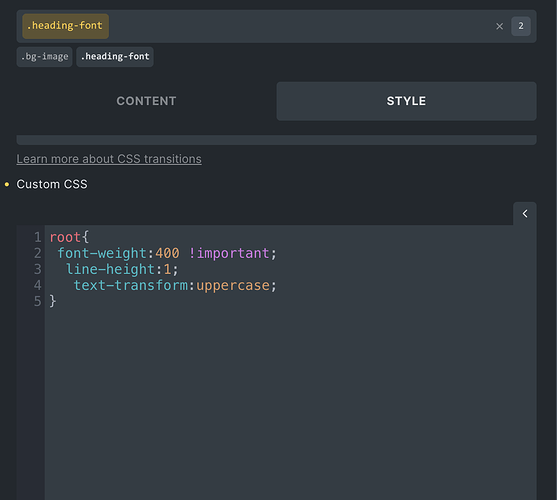The image size is (557, 500).
Task: Select the dark .heading-font class chip below
Action: click(x=115, y=57)
